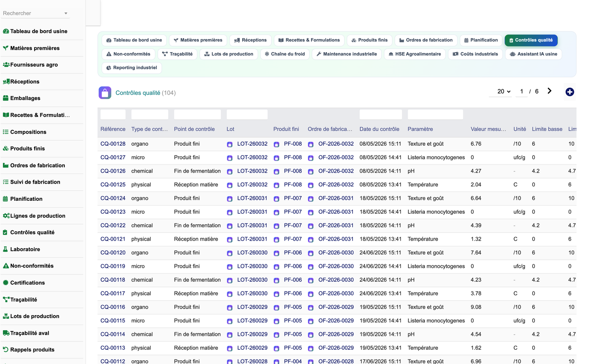Click order icon beside OF-2026-0030 in CQ-00118 row
The image size is (589, 364).
click(x=311, y=281)
